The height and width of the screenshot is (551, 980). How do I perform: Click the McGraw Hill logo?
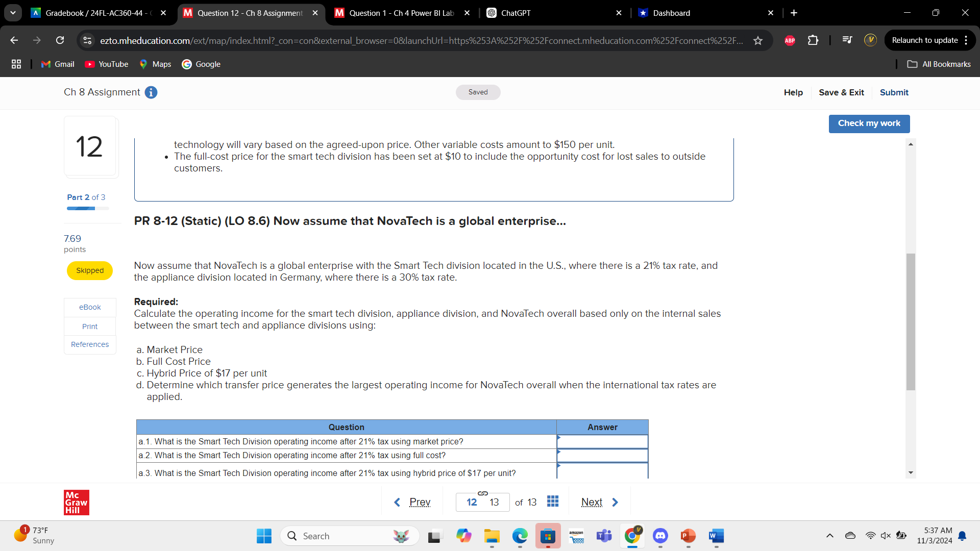76,502
